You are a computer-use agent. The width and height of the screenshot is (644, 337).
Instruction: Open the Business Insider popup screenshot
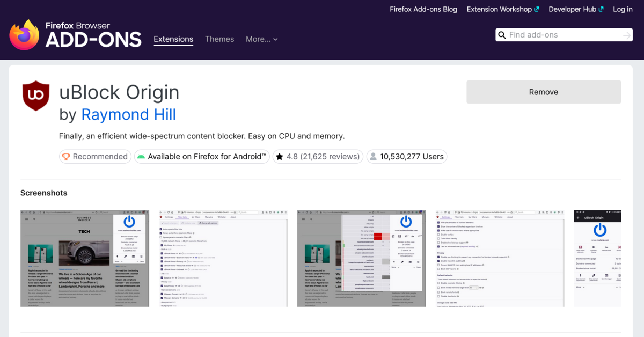[x=85, y=259]
